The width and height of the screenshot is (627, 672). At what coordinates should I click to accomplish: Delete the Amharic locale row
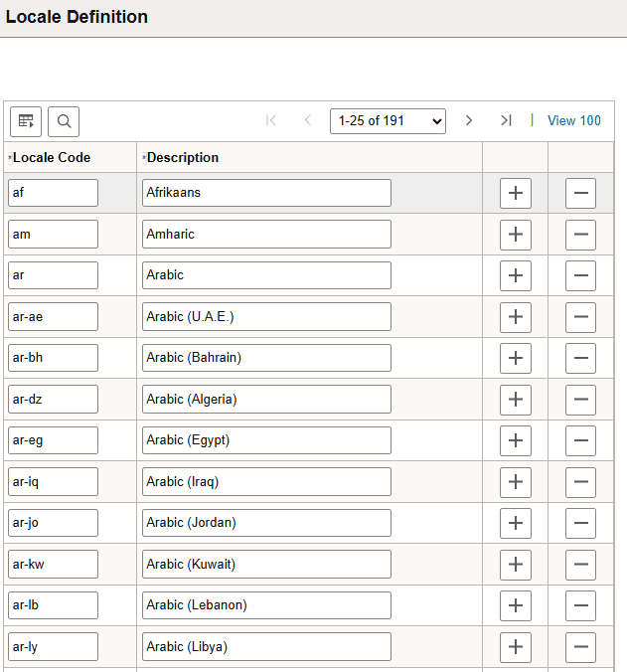tap(580, 235)
